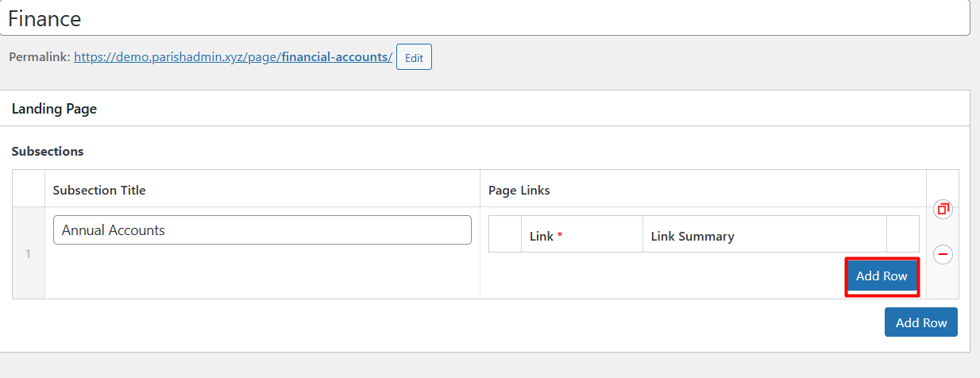This screenshot has width=980, height=378.
Task: Click the red required asterisk beside Link
Action: 560,236
